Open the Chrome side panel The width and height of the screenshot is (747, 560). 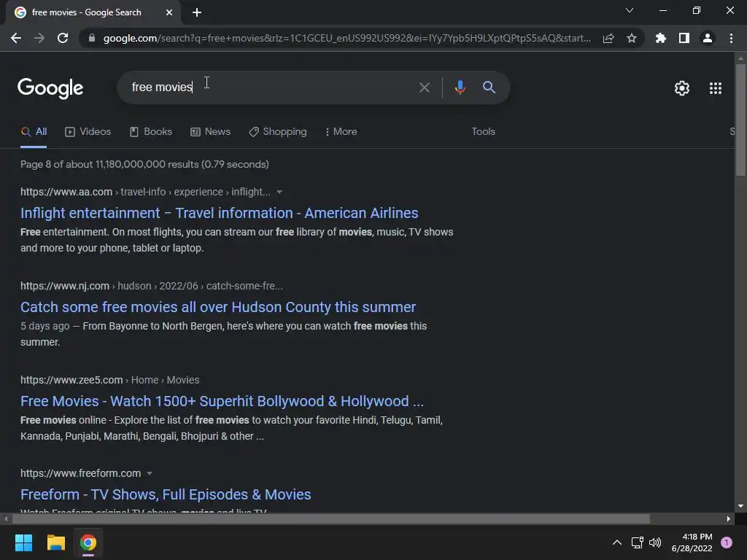click(684, 38)
